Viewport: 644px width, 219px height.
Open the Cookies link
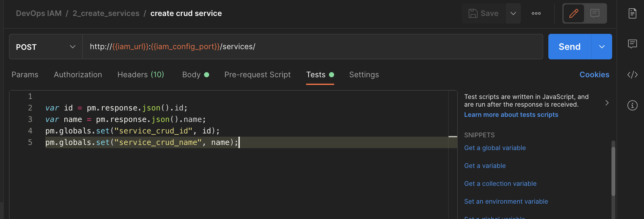pyautogui.click(x=594, y=75)
